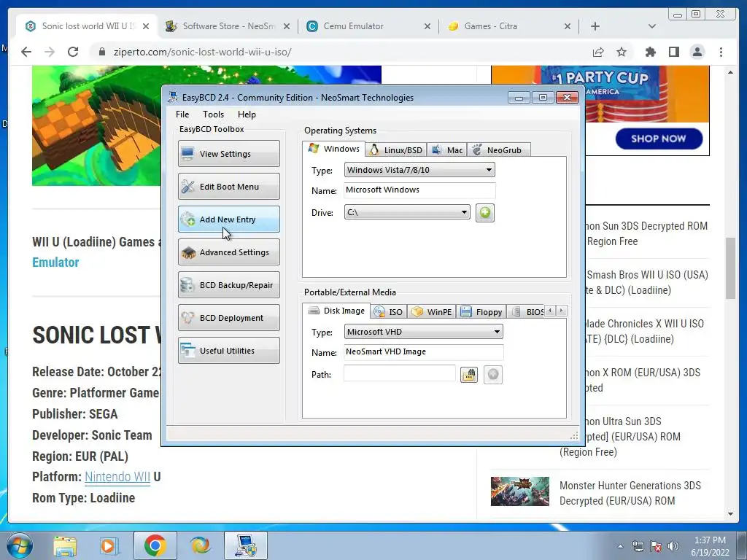Open the Help menu in EasyBCD
The width and height of the screenshot is (747, 560).
coord(247,114)
